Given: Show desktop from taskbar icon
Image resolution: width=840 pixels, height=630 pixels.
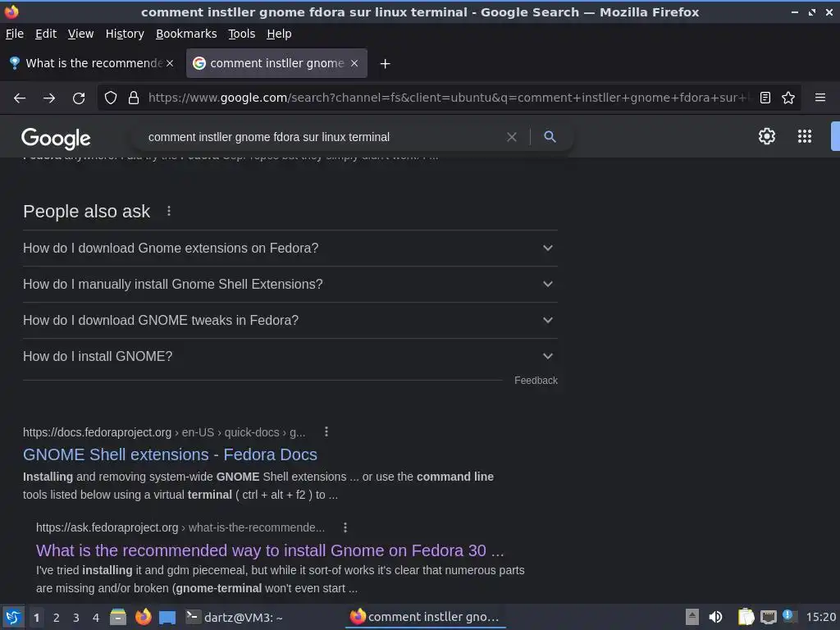Looking at the screenshot, I should pos(167,618).
